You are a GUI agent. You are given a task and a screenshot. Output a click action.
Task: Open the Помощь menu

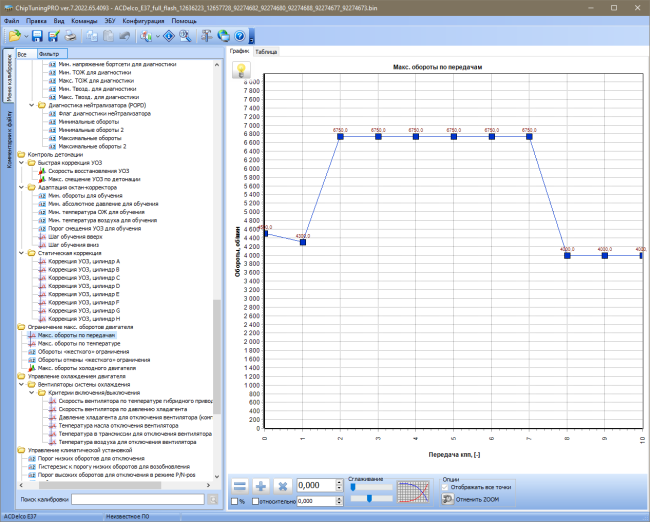(184, 21)
